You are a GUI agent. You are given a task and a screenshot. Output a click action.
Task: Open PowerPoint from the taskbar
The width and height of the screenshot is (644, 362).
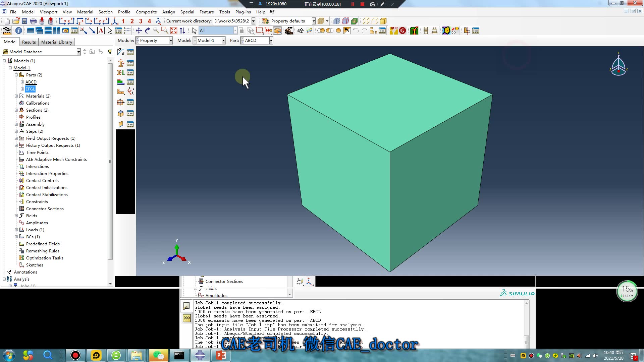(221, 355)
